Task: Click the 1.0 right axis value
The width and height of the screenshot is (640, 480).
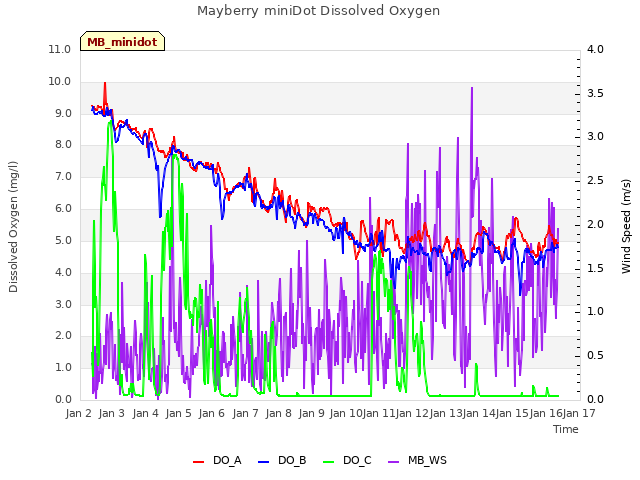Action: click(595, 312)
